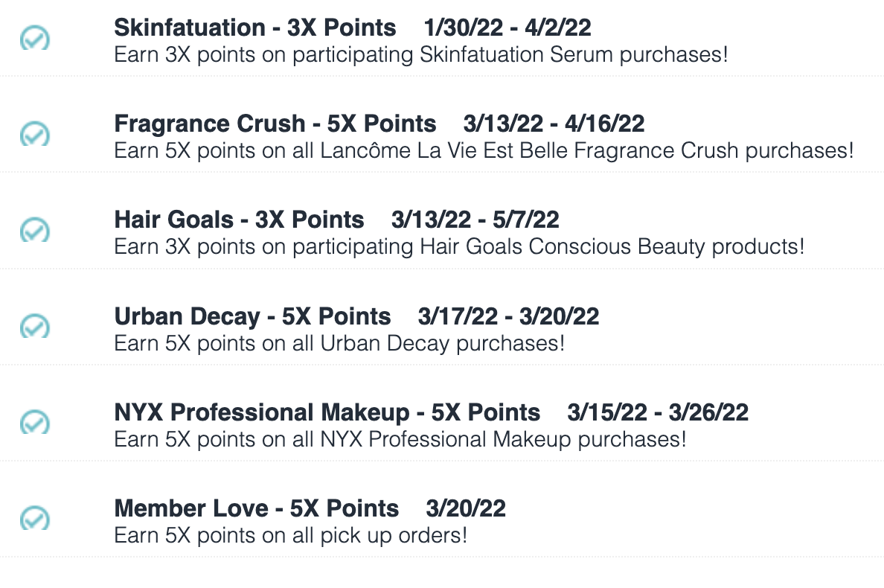Click the Lancôme La Vie Est Belle description
Screen dimensions: 884x588
pos(484,151)
